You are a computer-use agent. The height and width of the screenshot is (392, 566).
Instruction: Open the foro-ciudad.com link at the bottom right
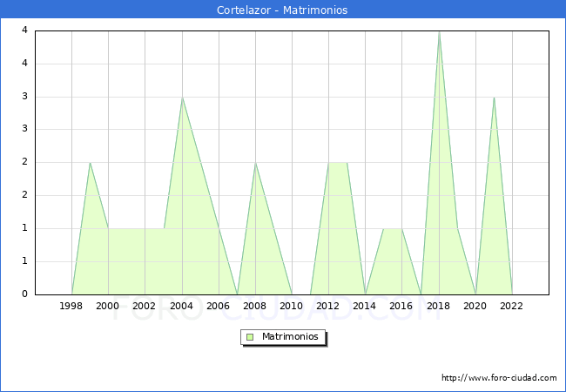tap(499, 378)
